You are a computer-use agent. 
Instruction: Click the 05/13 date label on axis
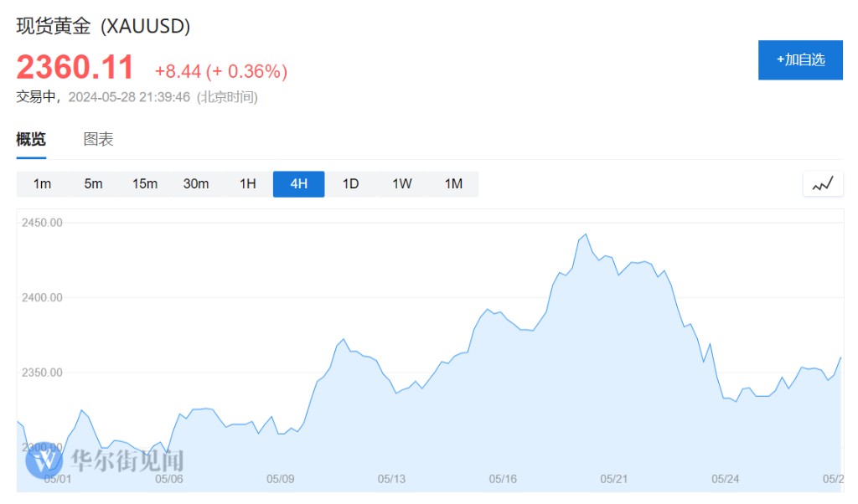tap(391, 479)
